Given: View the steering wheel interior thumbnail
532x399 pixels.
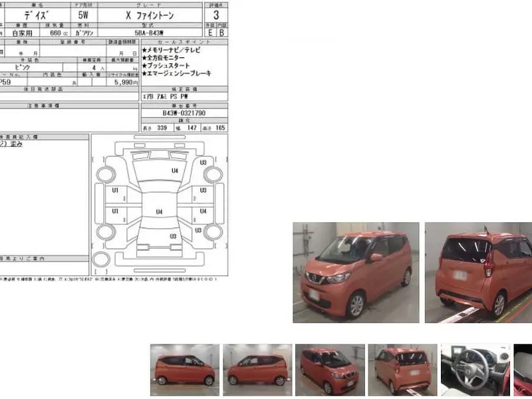Looking at the screenshot, I should pyautogui.click(x=475, y=364).
